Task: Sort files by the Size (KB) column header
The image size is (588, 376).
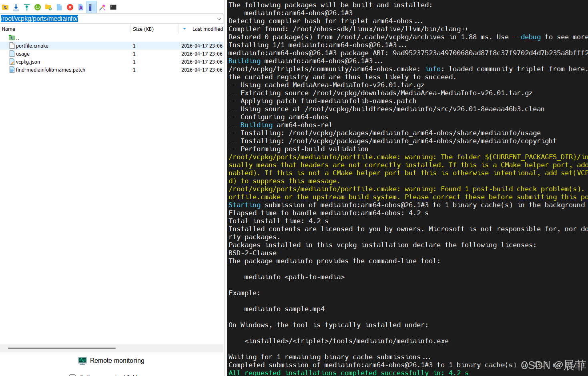Action: tap(143, 29)
